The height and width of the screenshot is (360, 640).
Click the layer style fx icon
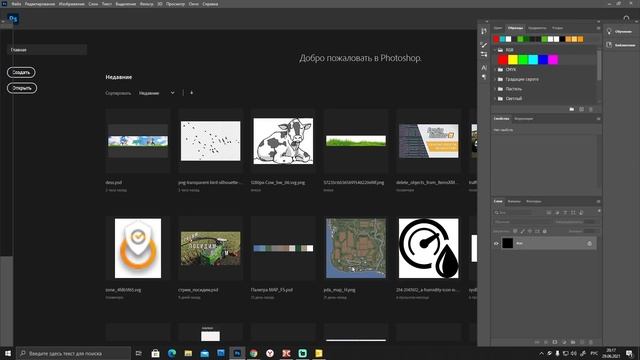pyautogui.click(x=546, y=342)
